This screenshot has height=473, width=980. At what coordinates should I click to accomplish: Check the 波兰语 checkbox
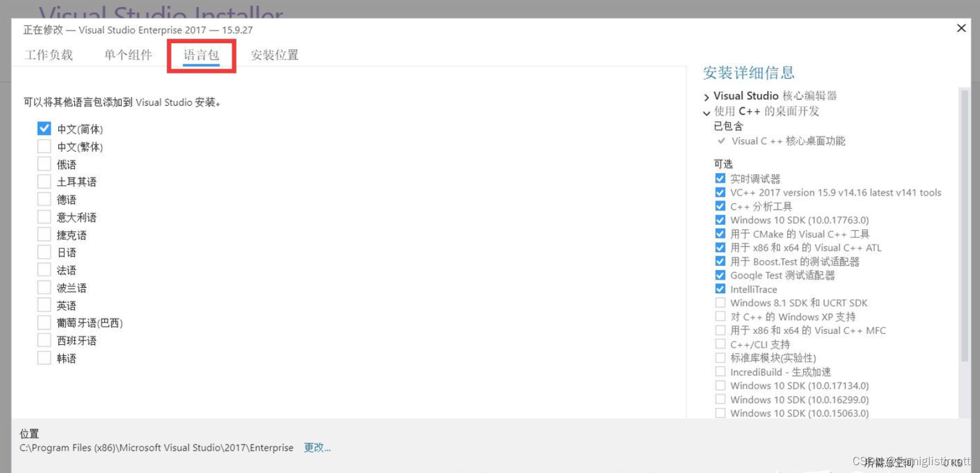tap(44, 287)
